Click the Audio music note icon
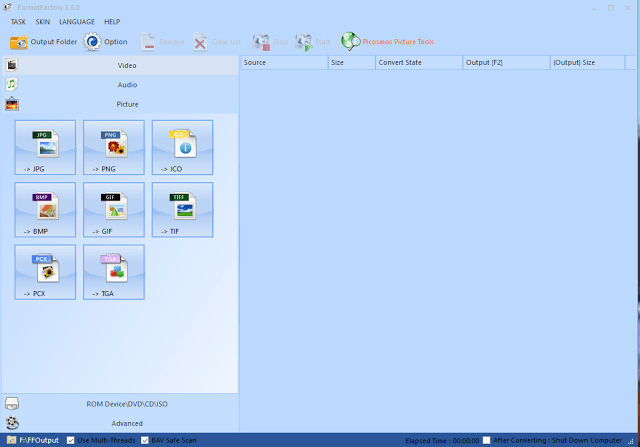This screenshot has width=640, height=447. (x=12, y=85)
